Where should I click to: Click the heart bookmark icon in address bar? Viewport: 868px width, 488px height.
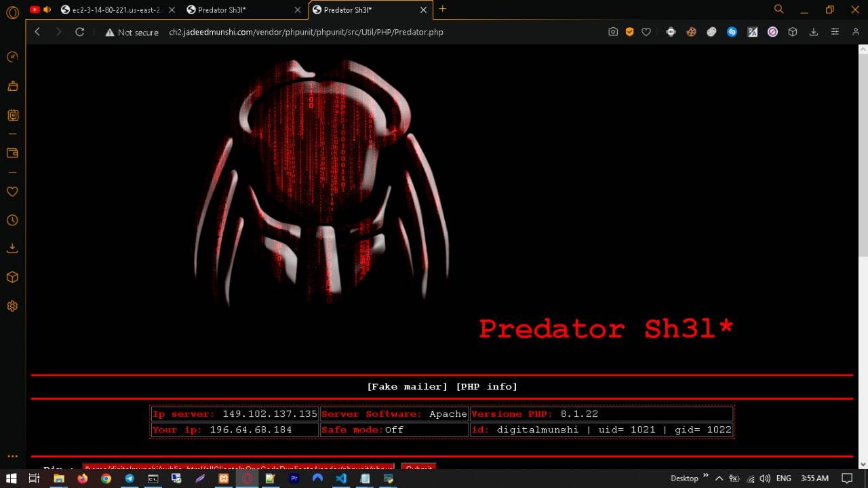point(646,32)
